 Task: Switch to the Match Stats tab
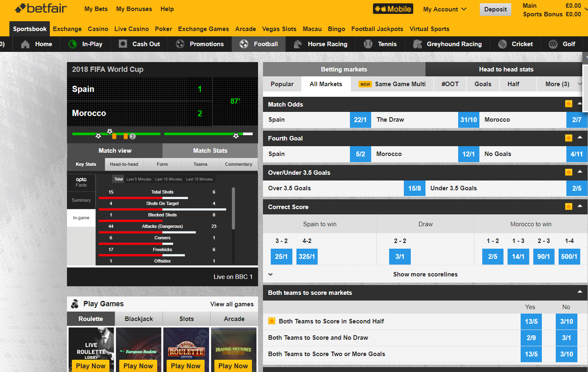[x=210, y=151]
